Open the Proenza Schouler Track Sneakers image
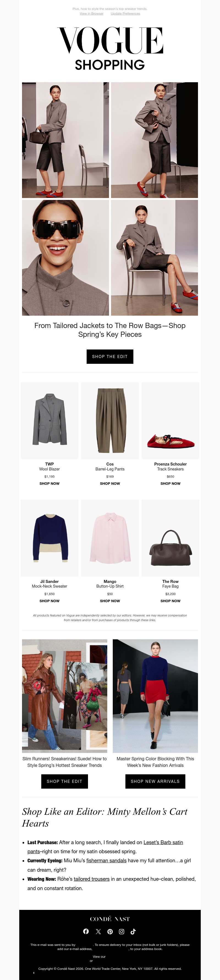The image size is (220, 980). 170,420
